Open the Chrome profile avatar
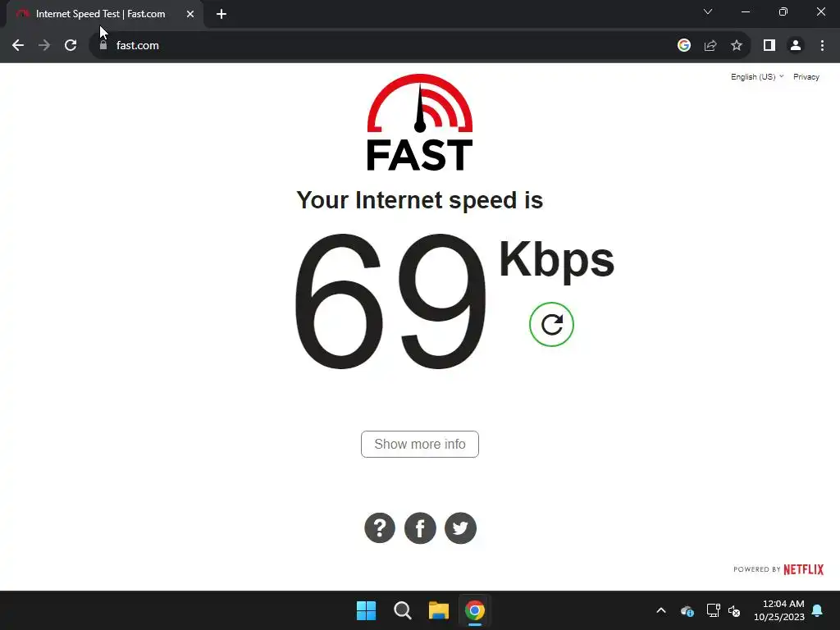The width and height of the screenshot is (840, 630). [x=796, y=46]
